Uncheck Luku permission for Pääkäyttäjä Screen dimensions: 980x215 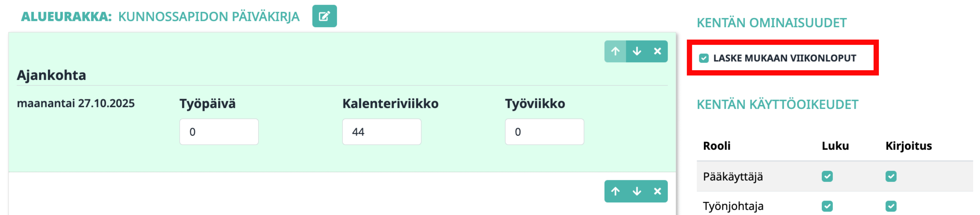[827, 176]
